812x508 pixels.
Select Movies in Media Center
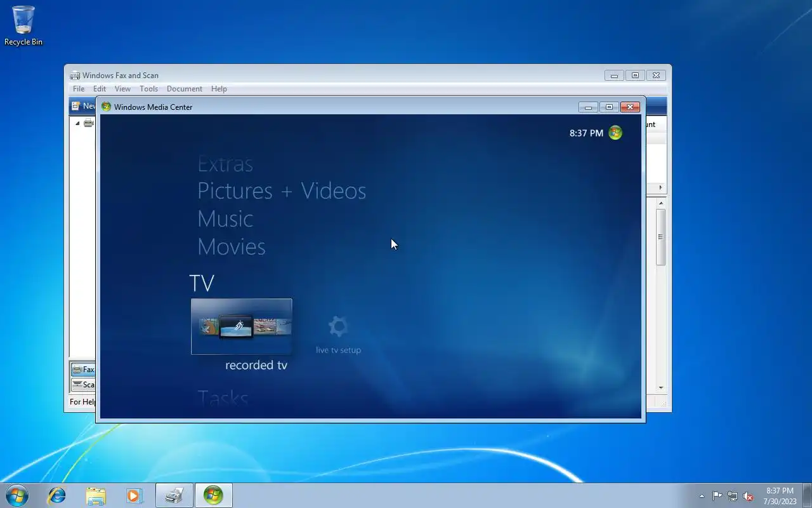[x=232, y=247]
